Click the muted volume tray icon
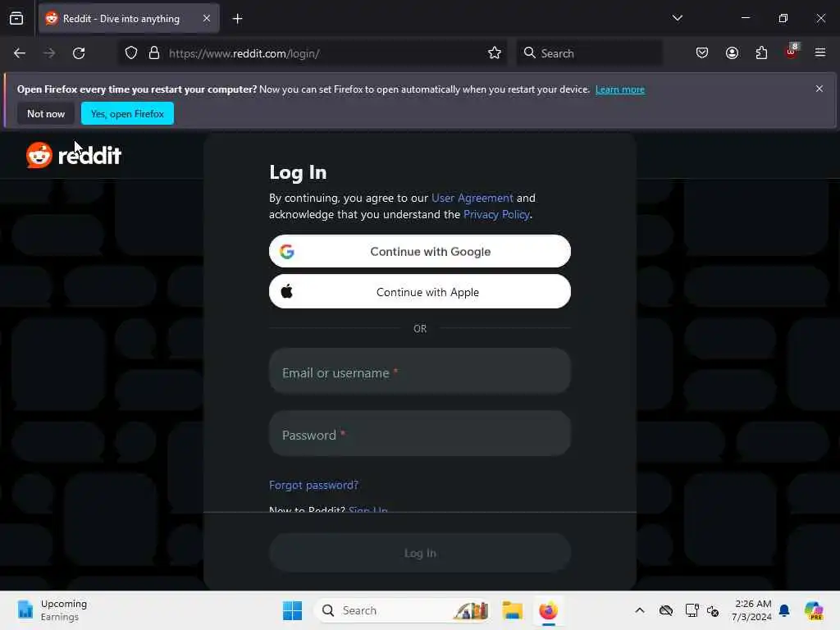The width and height of the screenshot is (840, 630). (713, 610)
